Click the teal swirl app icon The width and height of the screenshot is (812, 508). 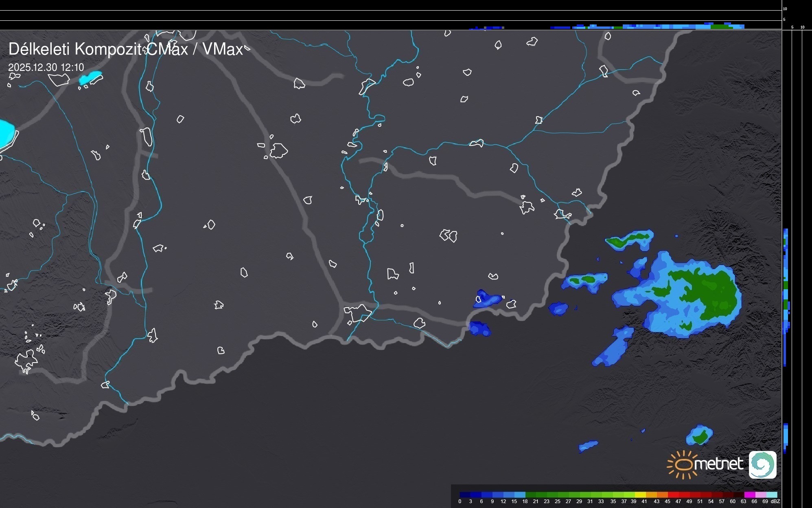(762, 464)
